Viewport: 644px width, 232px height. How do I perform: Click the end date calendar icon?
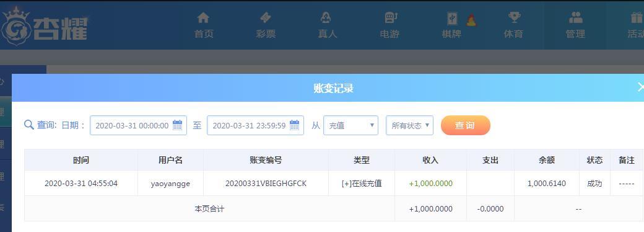[x=295, y=125]
